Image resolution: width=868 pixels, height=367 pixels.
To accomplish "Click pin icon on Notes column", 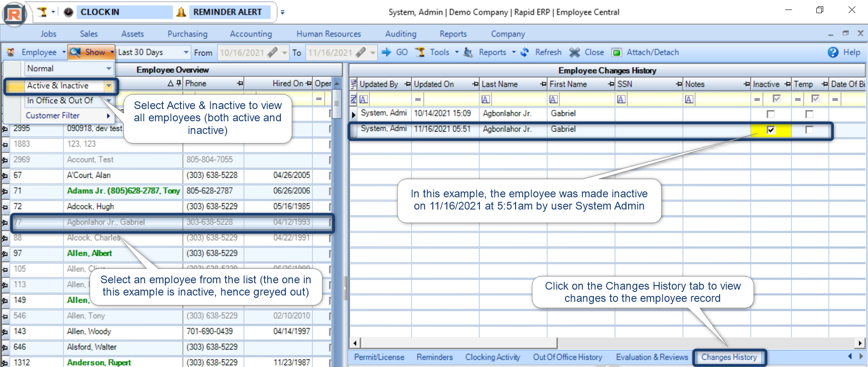I will 747,84.
